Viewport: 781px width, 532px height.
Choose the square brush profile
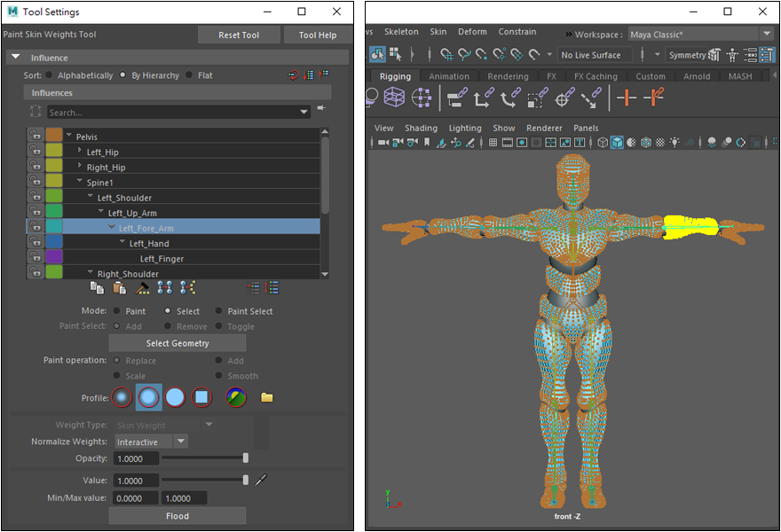click(x=201, y=397)
